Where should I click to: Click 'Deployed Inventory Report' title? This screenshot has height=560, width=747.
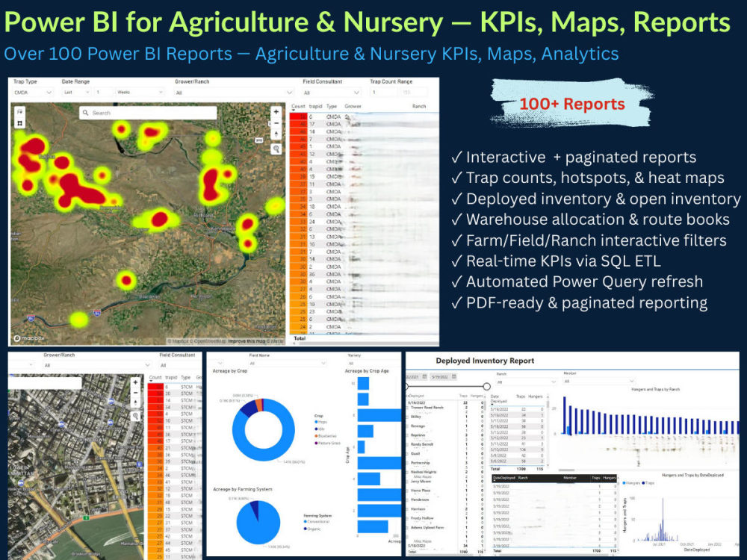pos(485,361)
